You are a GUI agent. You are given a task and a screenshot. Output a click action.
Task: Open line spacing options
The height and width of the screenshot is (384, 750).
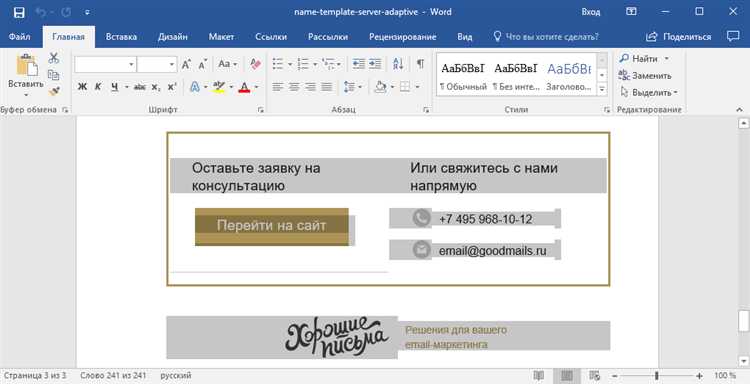pyautogui.click(x=353, y=87)
